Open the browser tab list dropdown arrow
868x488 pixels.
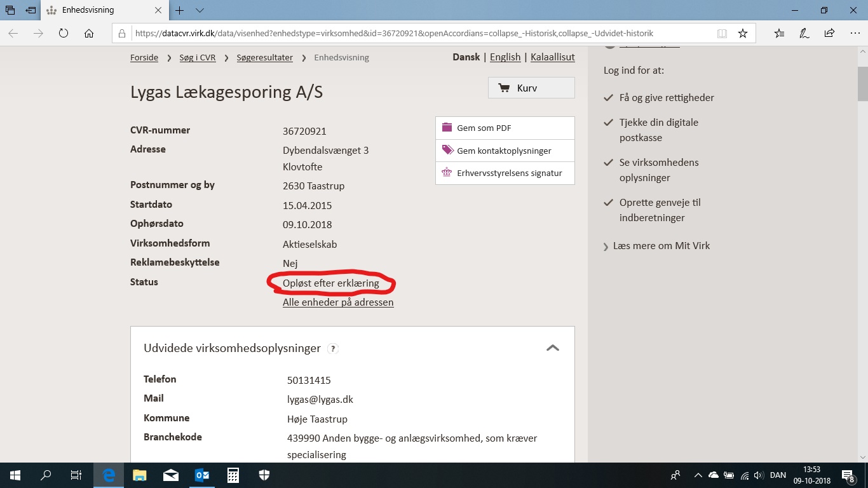[200, 11]
